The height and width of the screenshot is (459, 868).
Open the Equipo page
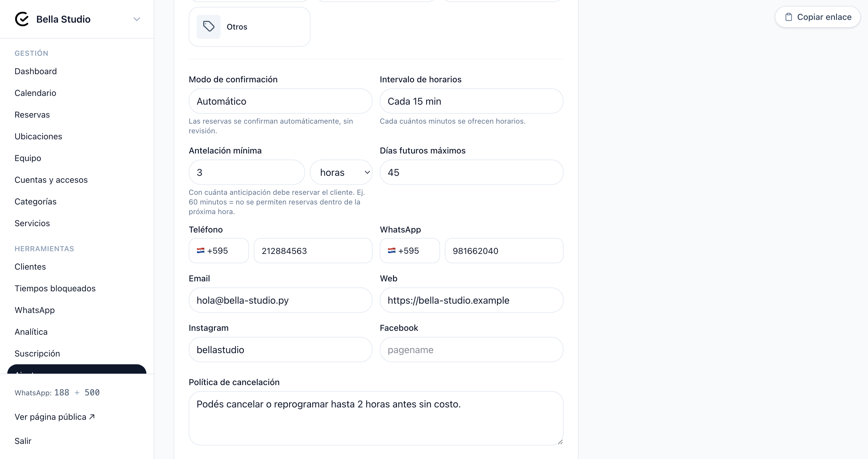(x=28, y=158)
